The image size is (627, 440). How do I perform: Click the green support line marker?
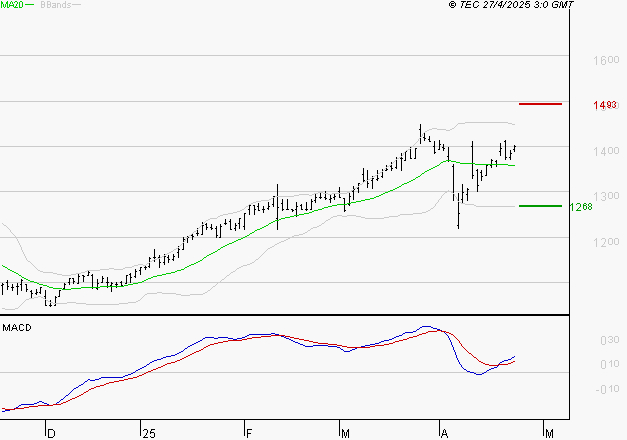click(x=540, y=206)
